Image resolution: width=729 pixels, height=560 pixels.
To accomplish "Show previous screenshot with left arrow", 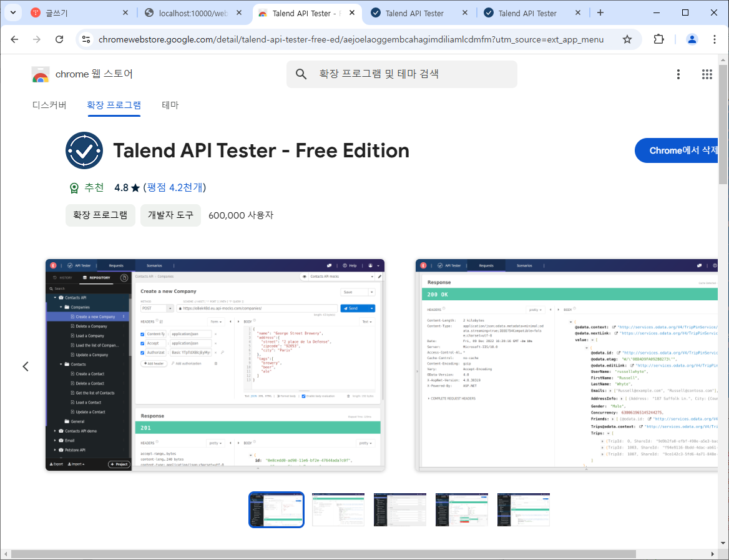I will tap(26, 366).
